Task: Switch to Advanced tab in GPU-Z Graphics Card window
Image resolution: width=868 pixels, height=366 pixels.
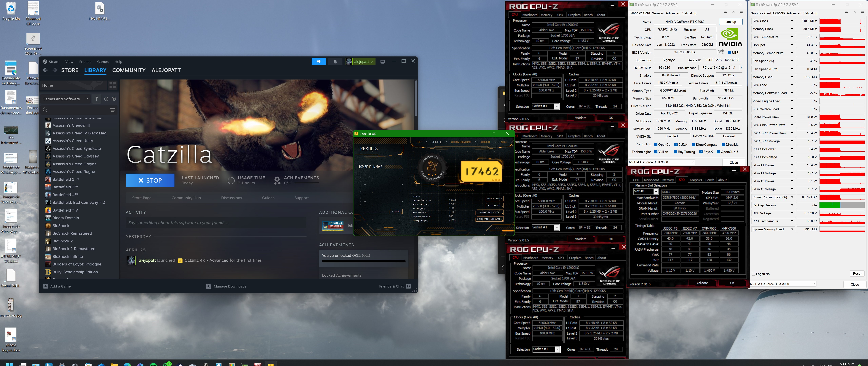Action: point(673,13)
